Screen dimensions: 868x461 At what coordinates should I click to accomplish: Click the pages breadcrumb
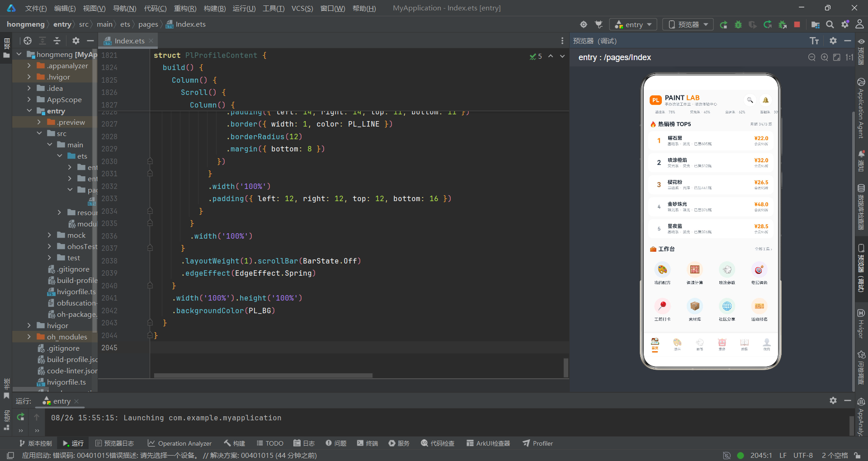click(x=148, y=24)
